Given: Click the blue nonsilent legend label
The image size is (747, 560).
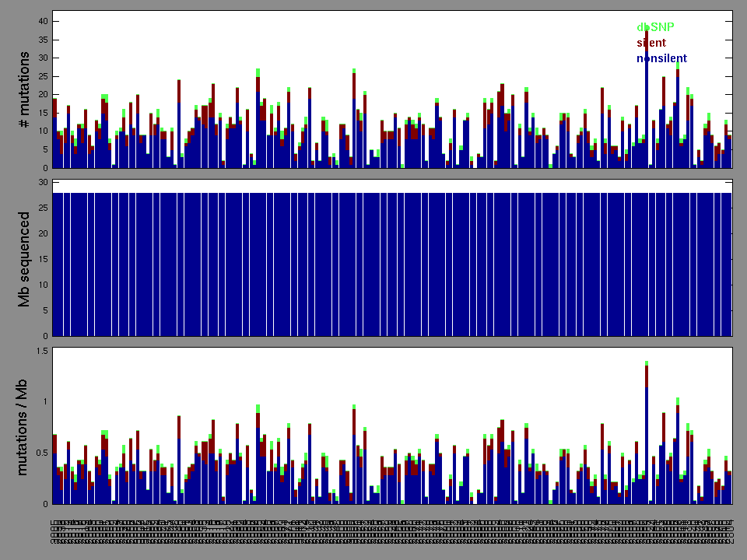Looking at the screenshot, I should 661,58.
